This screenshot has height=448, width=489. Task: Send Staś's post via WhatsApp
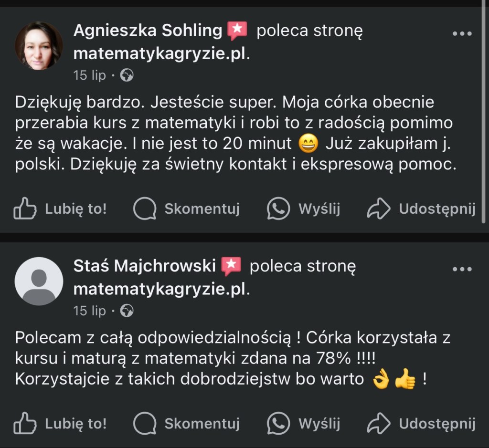click(x=304, y=424)
